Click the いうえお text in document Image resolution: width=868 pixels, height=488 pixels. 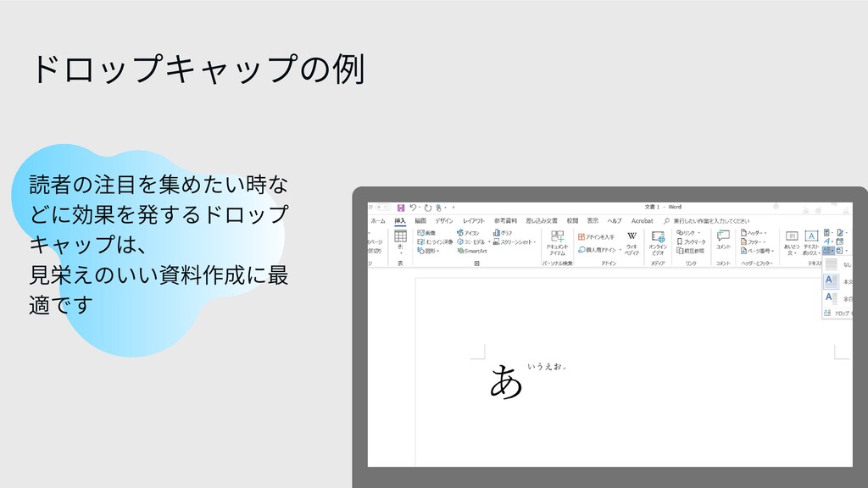click(x=545, y=366)
